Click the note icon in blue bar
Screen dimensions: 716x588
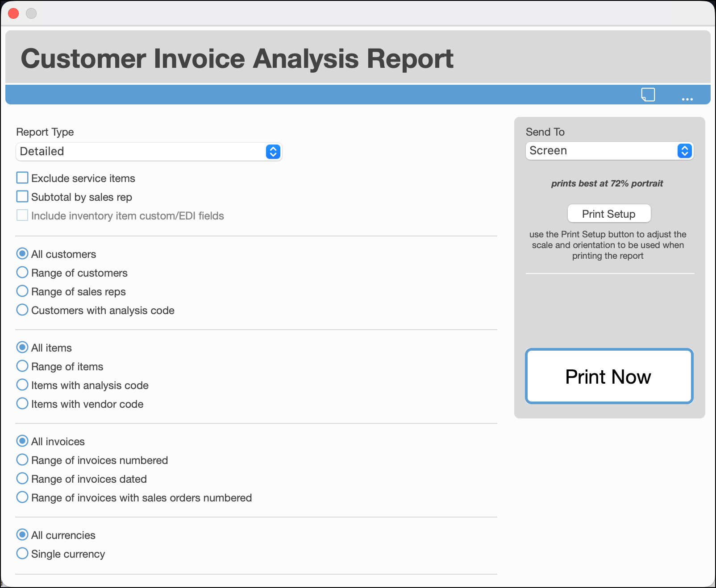648,95
